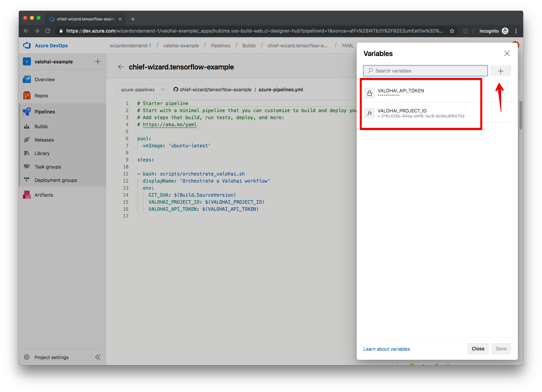Open the https://aka.ms/yaml link in editor
The width and height of the screenshot is (542, 392).
pyautogui.click(x=169, y=125)
